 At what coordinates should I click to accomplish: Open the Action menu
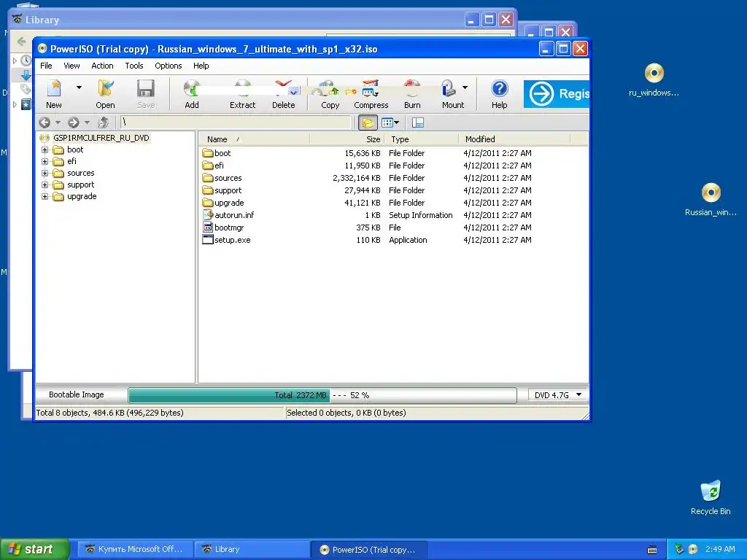click(x=102, y=66)
